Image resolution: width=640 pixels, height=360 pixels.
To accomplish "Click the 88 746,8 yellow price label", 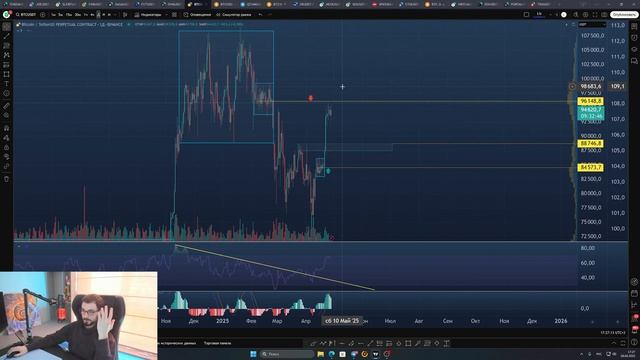I will 591,143.
